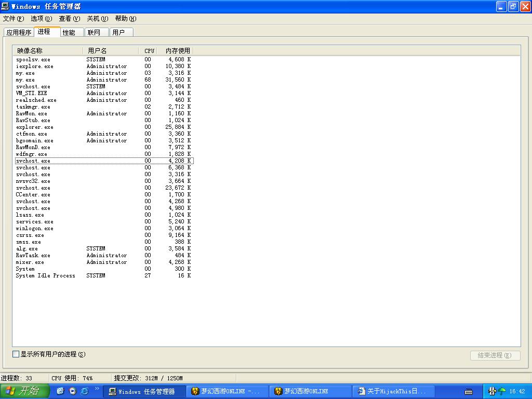The image size is (532, 399).
Task: Select the RavMonD.exe process row
Action: point(104,147)
